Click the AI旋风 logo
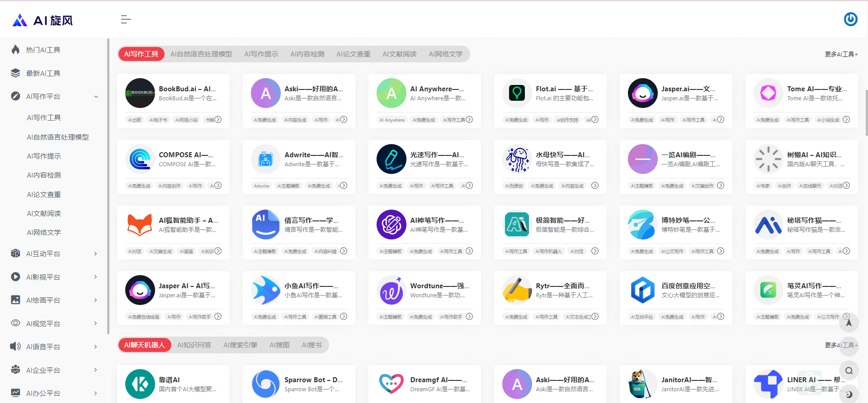 pos(42,20)
